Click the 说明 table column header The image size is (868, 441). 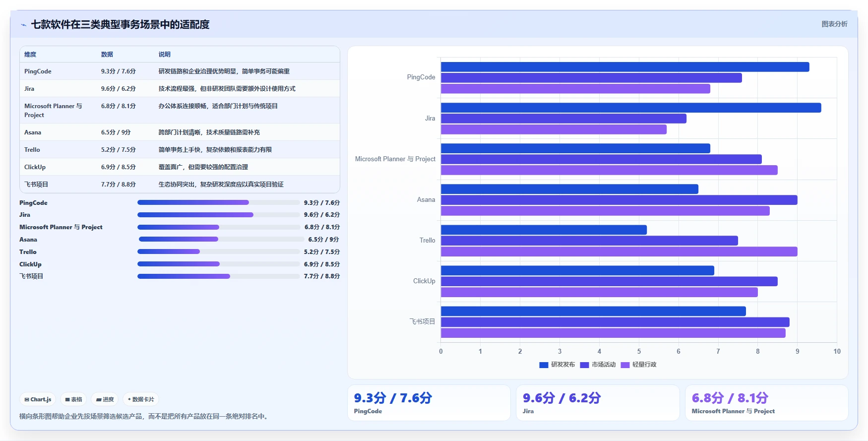tap(165, 55)
